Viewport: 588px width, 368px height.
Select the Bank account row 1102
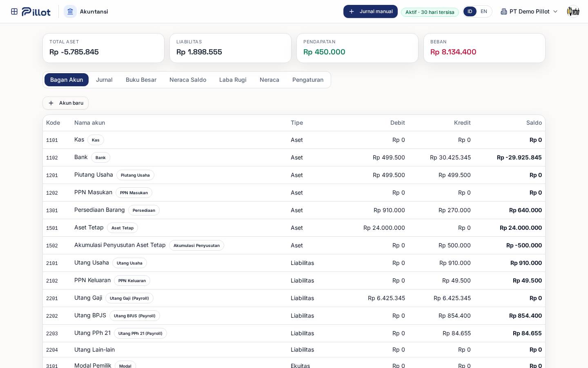294,157
